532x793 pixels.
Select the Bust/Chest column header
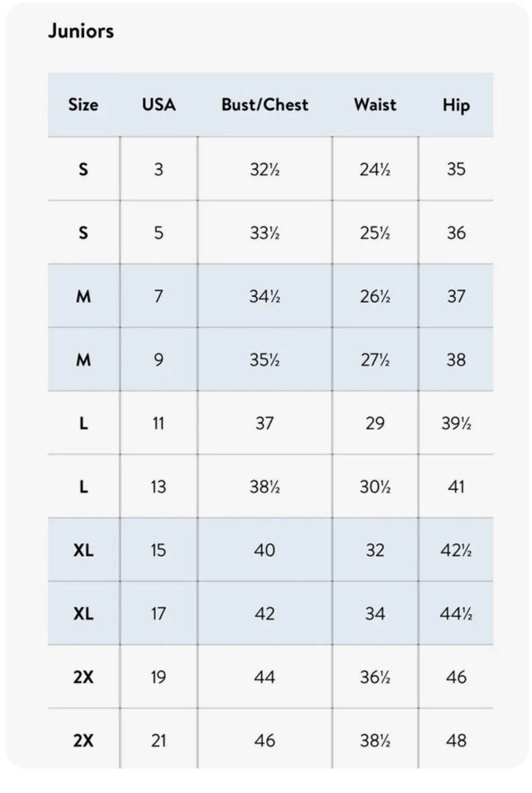pos(265,105)
